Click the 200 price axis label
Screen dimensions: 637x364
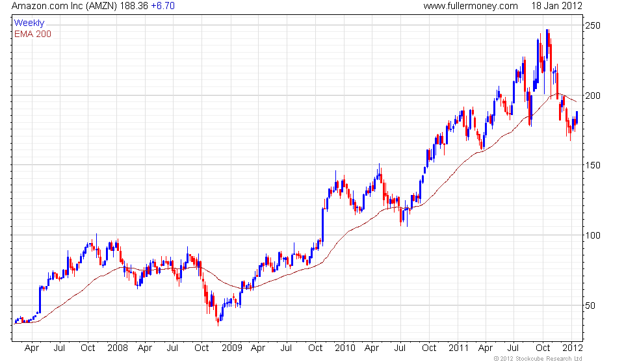point(592,96)
